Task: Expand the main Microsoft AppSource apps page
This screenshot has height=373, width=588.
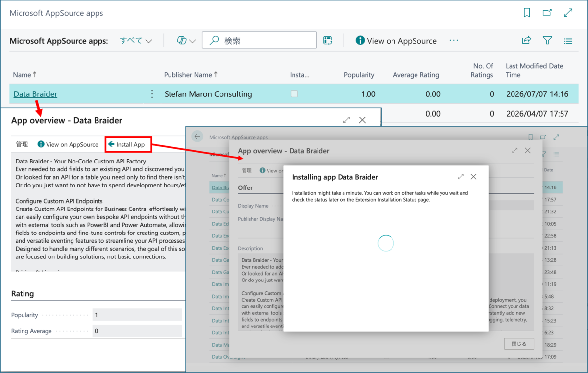Action: click(568, 13)
